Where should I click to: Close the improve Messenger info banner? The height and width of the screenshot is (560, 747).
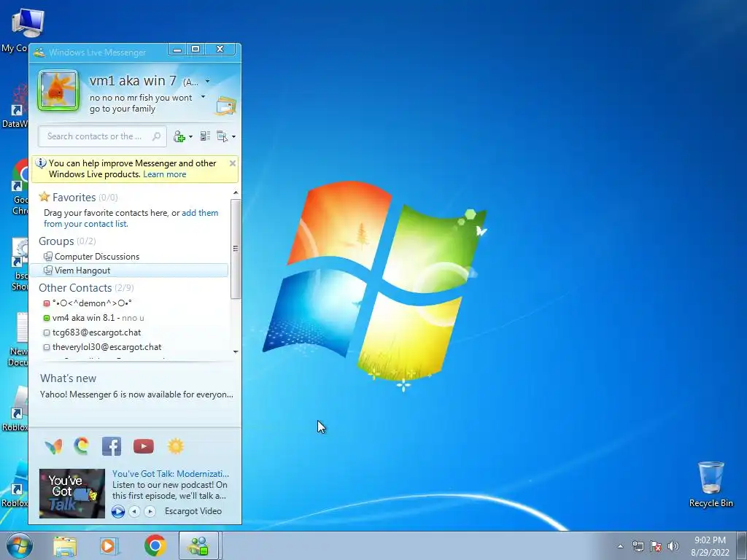pyautogui.click(x=233, y=163)
